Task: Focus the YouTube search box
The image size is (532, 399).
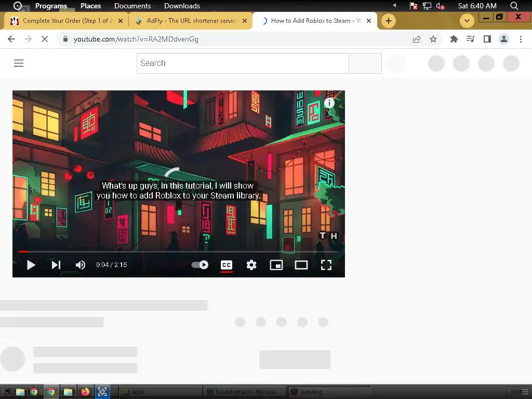Action: tap(243, 63)
